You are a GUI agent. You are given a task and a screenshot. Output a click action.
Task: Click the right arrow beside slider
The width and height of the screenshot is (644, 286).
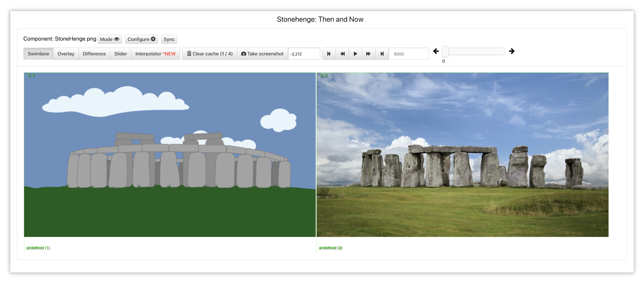click(x=511, y=51)
